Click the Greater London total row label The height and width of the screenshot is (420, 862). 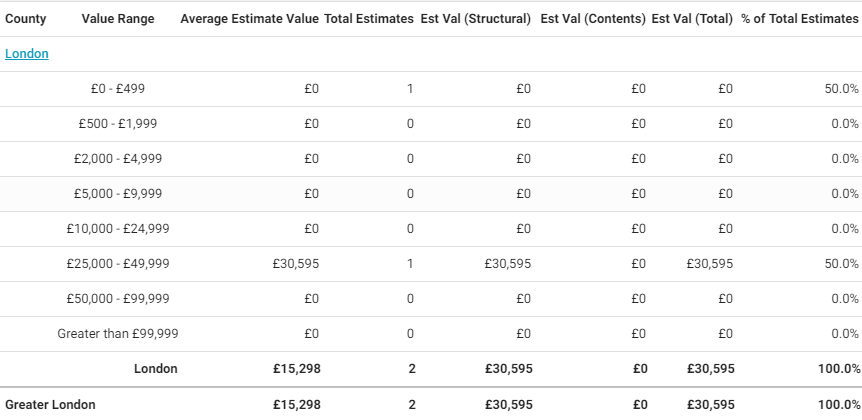coord(51,405)
